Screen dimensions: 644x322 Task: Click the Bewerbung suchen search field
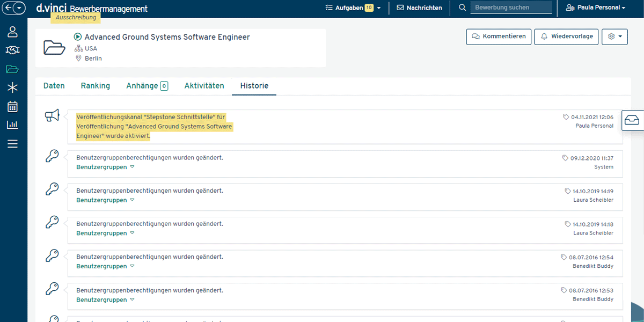click(510, 8)
